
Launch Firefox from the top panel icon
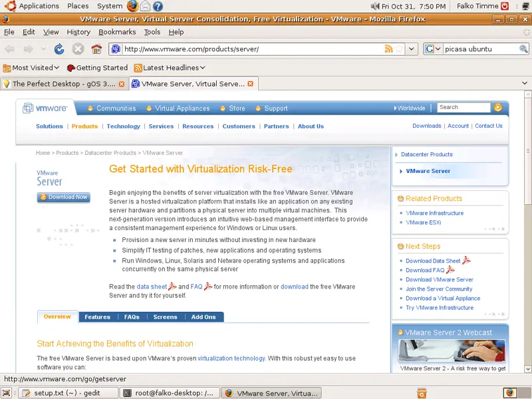[x=132, y=6]
